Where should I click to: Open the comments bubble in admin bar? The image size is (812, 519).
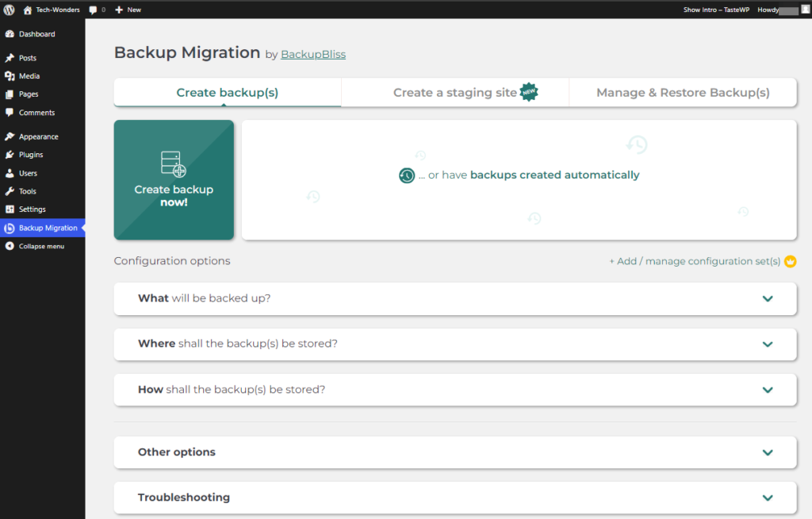94,10
